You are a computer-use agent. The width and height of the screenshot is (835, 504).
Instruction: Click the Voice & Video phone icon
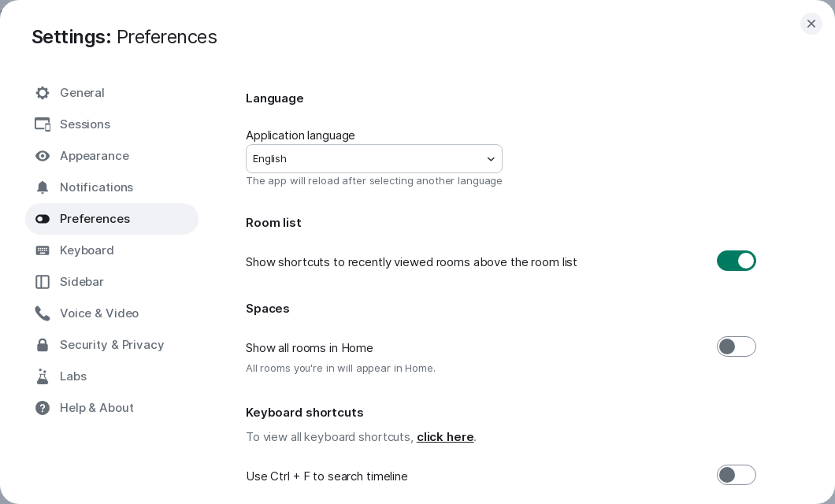[43, 313]
